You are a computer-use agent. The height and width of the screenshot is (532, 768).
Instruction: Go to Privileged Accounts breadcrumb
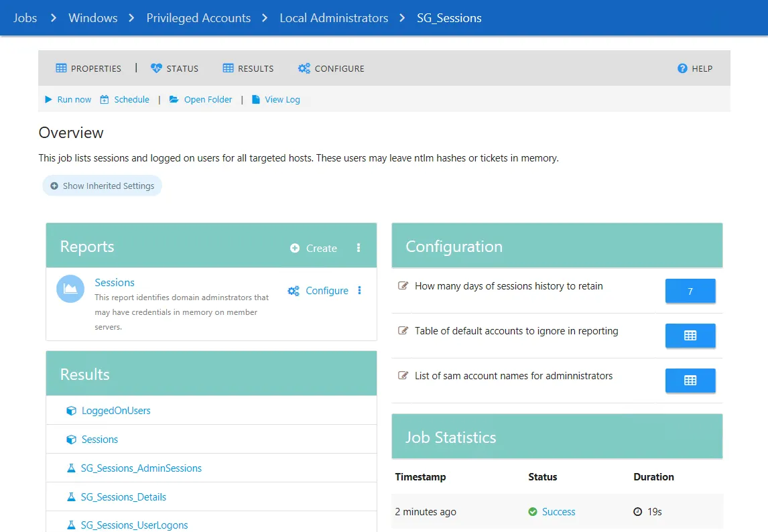coord(198,18)
